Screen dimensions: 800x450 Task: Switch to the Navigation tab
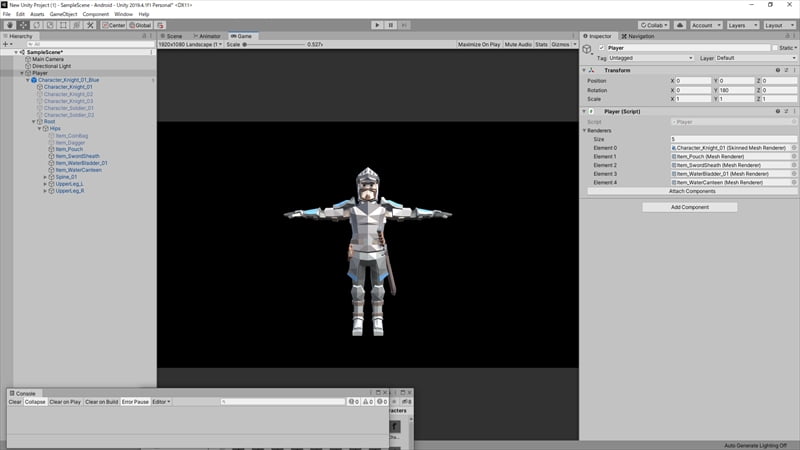pyautogui.click(x=638, y=36)
